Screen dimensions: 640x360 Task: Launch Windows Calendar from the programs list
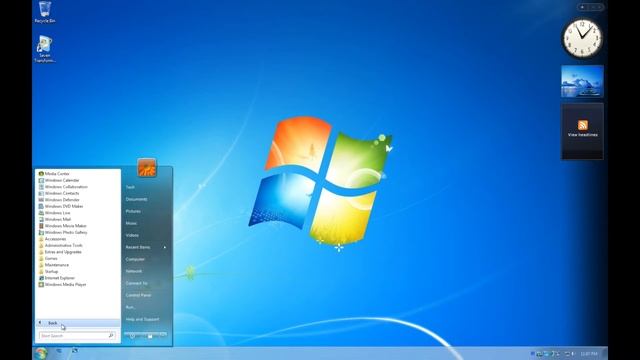59,180
